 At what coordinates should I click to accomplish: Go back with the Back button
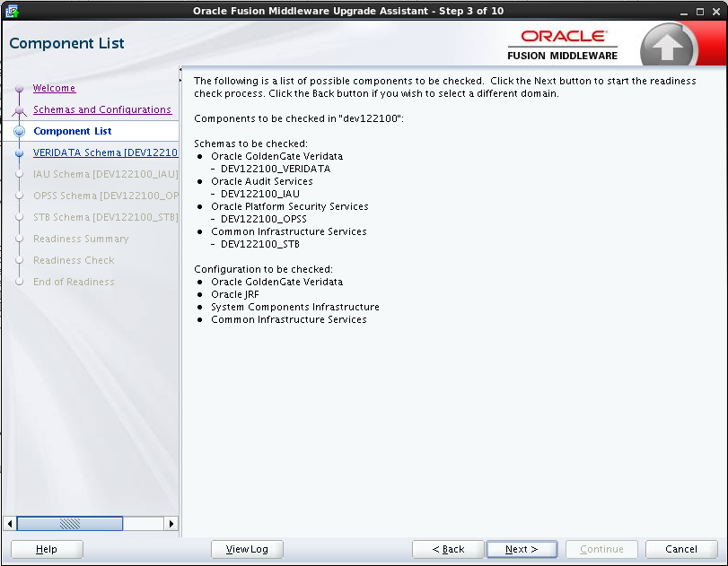[448, 549]
